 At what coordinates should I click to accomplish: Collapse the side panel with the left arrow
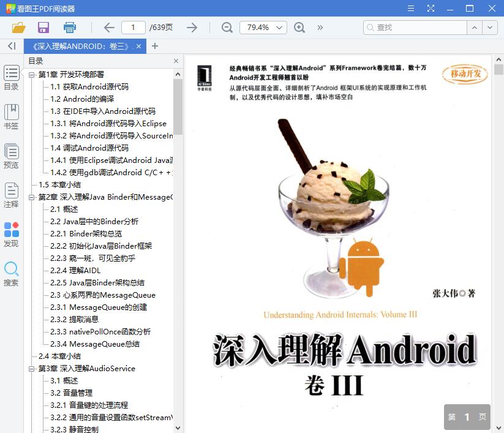click(x=12, y=46)
